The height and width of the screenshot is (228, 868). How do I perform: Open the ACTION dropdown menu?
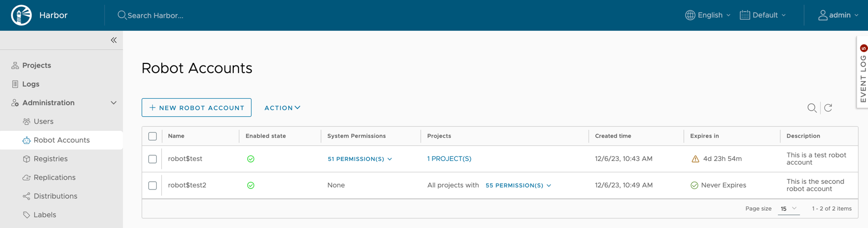(x=282, y=108)
